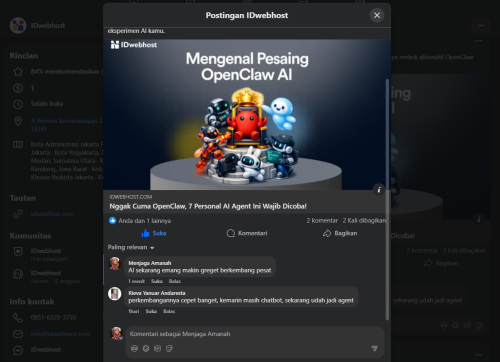This screenshot has width=500, height=362.
Task: Open the link titled Nggak Cuma OpenClaw
Action: (208, 206)
